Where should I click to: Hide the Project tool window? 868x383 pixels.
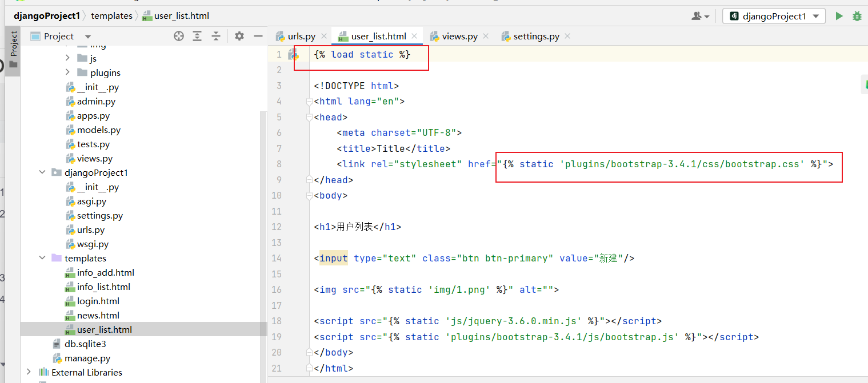point(258,36)
